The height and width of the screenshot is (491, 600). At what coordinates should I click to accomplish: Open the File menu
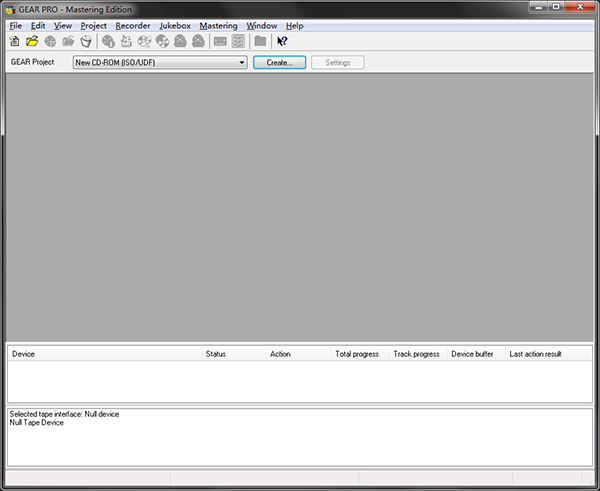coord(15,25)
